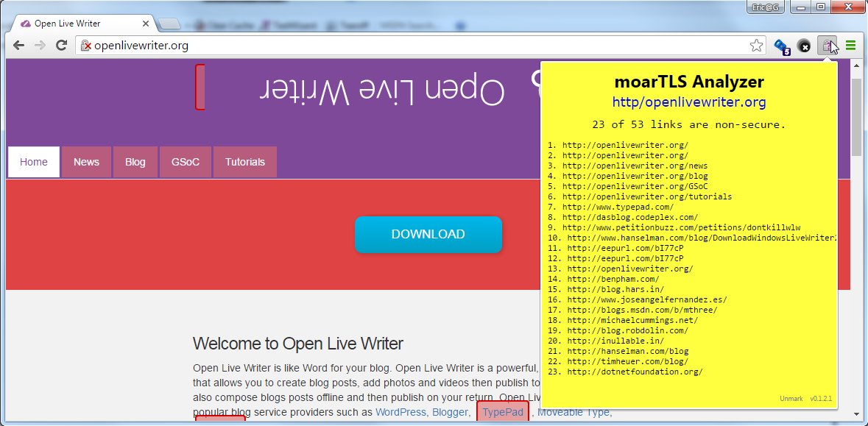Screen dimensions: 868x426
Task: Click Unmark in the moarTLS popup
Action: coord(791,398)
